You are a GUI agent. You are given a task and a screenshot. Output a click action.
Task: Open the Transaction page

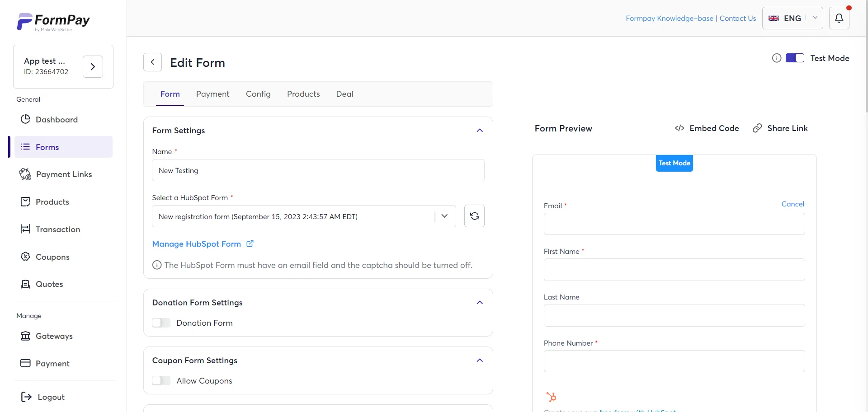point(57,229)
